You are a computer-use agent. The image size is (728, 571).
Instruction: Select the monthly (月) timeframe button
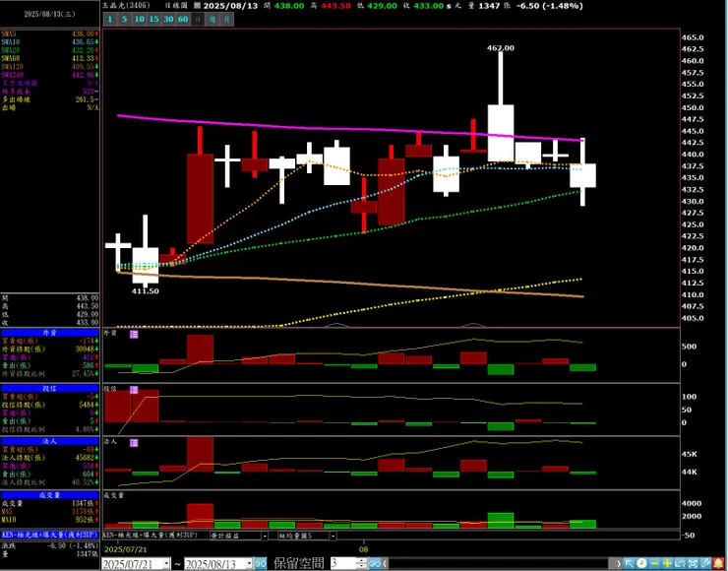pos(226,19)
